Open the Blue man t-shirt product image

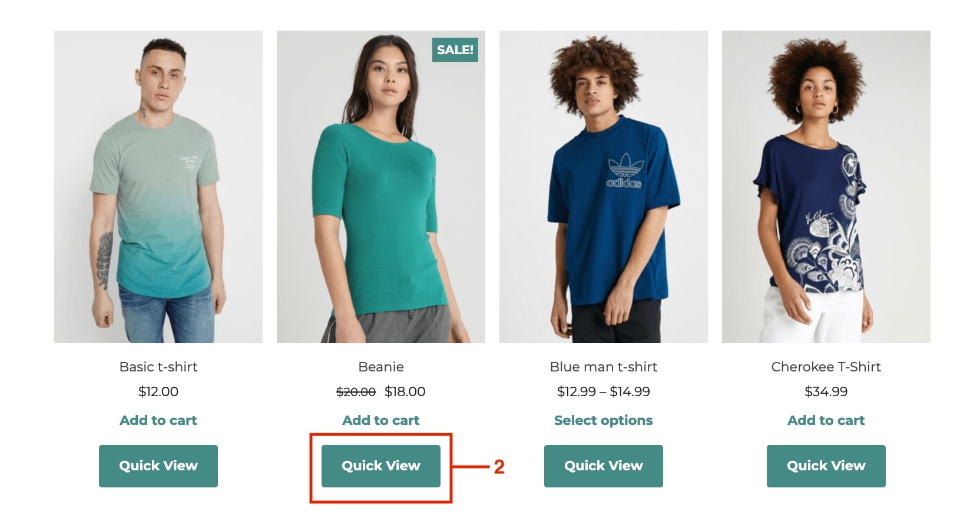coord(604,187)
